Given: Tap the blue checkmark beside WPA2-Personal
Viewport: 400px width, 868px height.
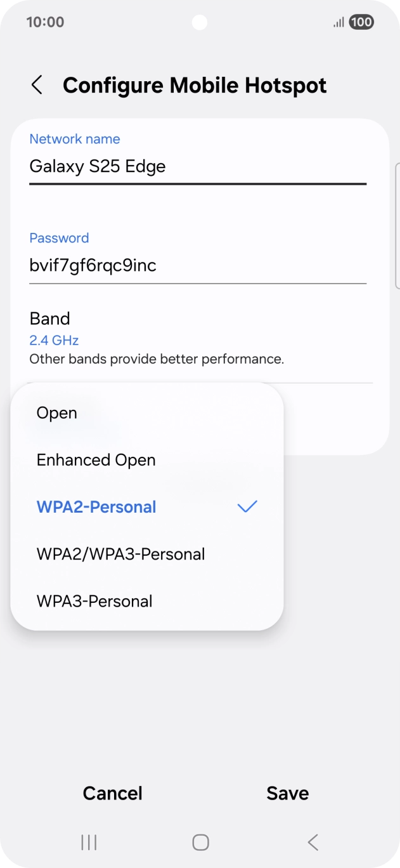Looking at the screenshot, I should coord(248,506).
